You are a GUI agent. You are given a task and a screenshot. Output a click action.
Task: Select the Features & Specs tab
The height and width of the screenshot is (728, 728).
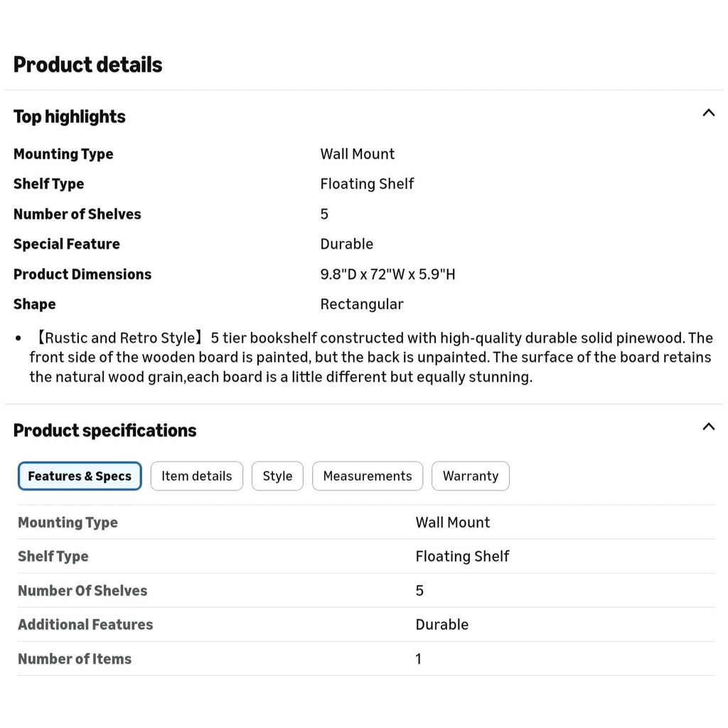[x=80, y=476]
